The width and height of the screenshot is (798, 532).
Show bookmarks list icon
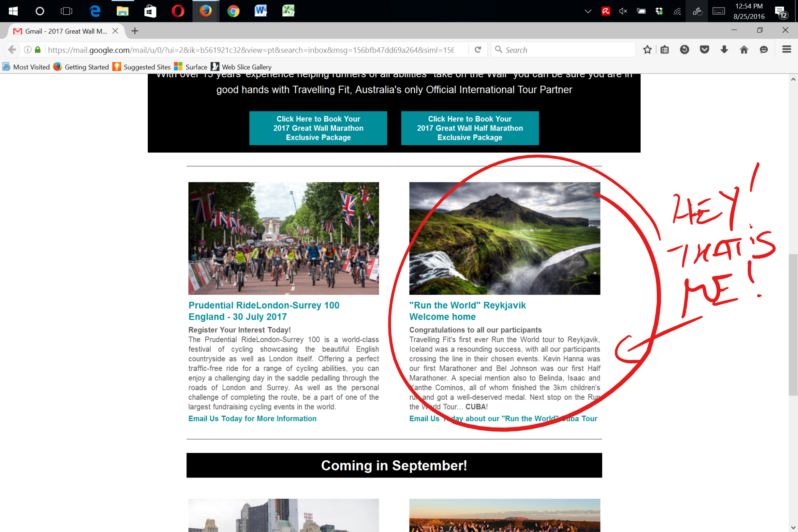[665, 50]
